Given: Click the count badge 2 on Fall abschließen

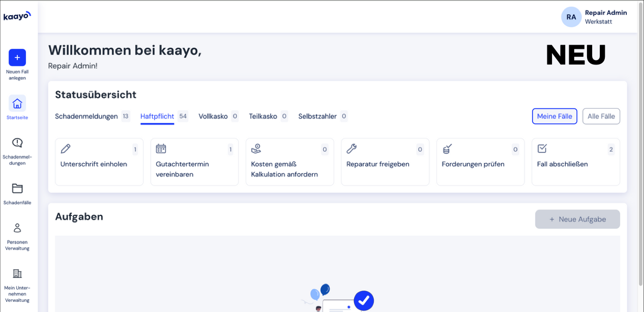Looking at the screenshot, I should (611, 149).
